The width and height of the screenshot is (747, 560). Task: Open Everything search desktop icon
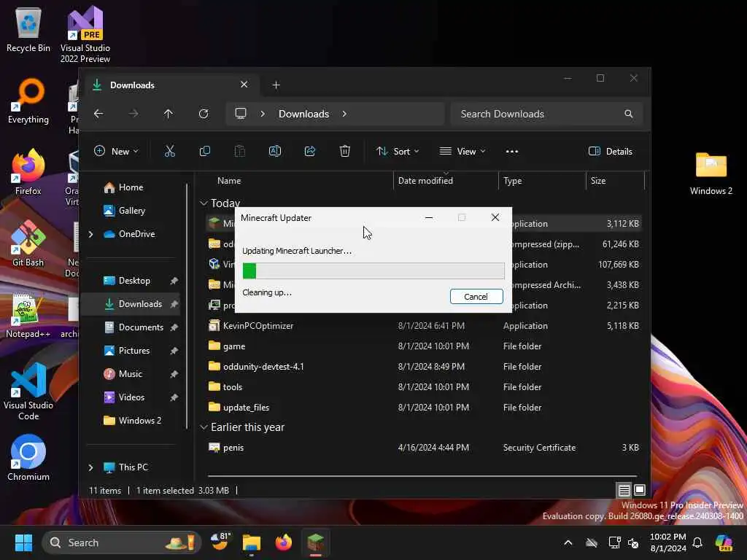click(28, 101)
